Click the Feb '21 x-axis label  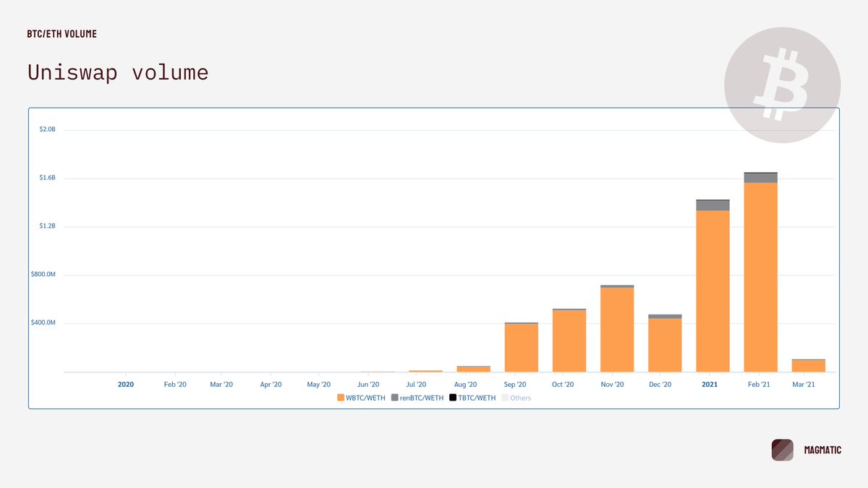759,385
